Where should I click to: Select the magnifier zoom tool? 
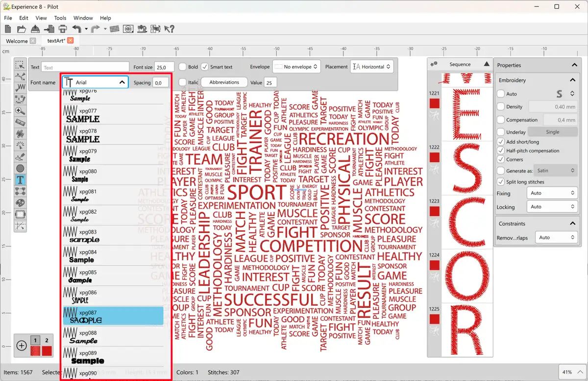[x=20, y=111]
